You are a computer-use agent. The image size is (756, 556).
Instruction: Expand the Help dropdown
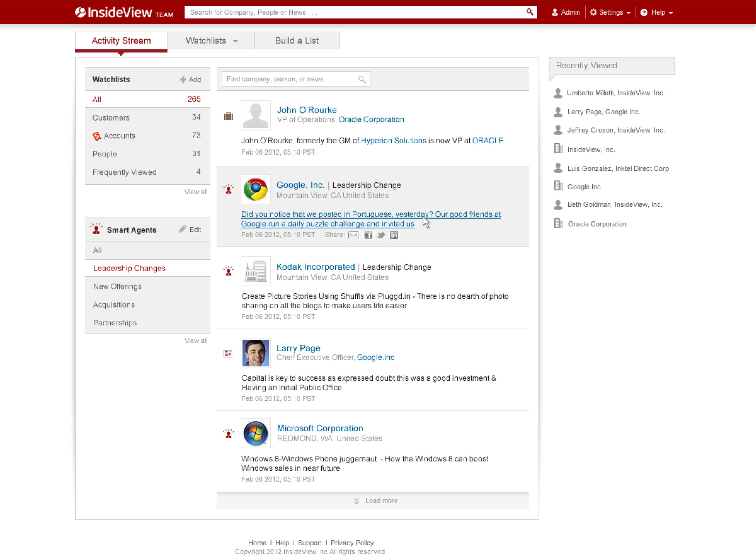pyautogui.click(x=656, y=13)
